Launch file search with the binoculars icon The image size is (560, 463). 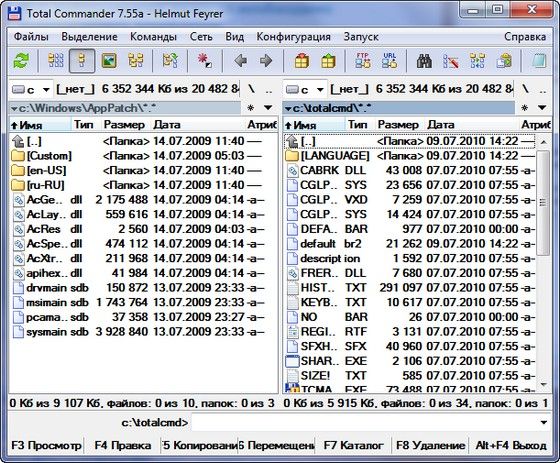pos(424,61)
